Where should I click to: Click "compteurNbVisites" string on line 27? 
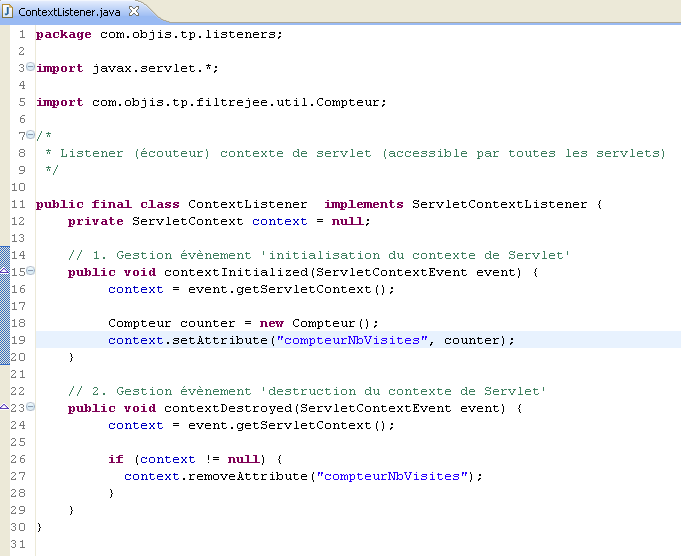(392, 476)
